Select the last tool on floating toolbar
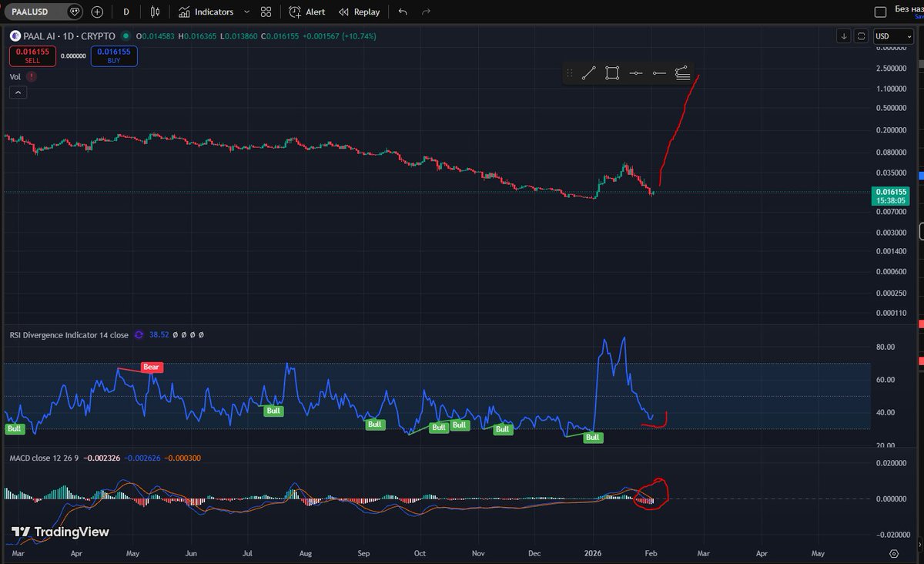This screenshot has width=924, height=564. (682, 73)
